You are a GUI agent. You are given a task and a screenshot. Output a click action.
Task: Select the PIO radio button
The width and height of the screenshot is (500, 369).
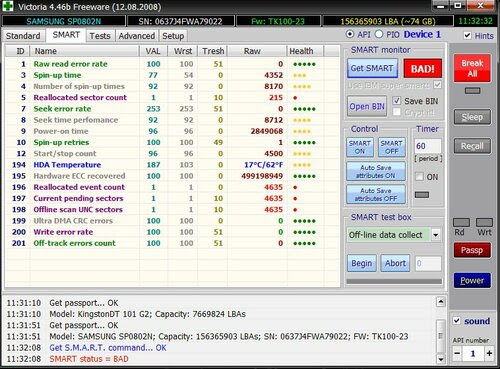(x=379, y=34)
